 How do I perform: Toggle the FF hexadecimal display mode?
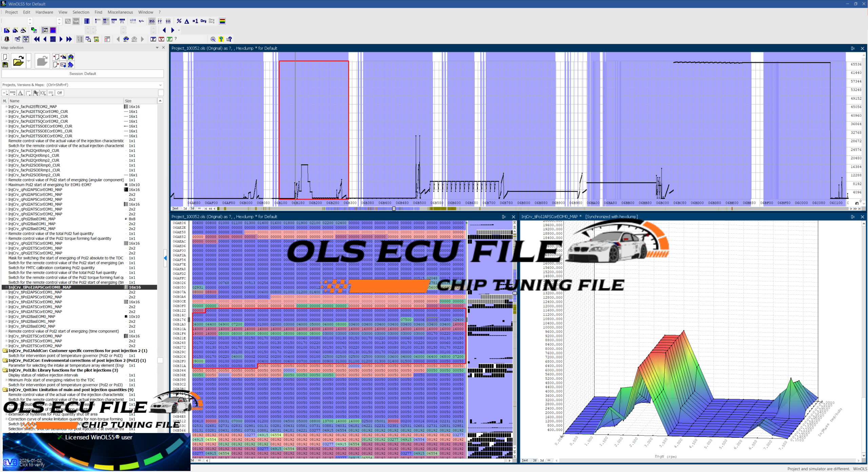coord(160,21)
